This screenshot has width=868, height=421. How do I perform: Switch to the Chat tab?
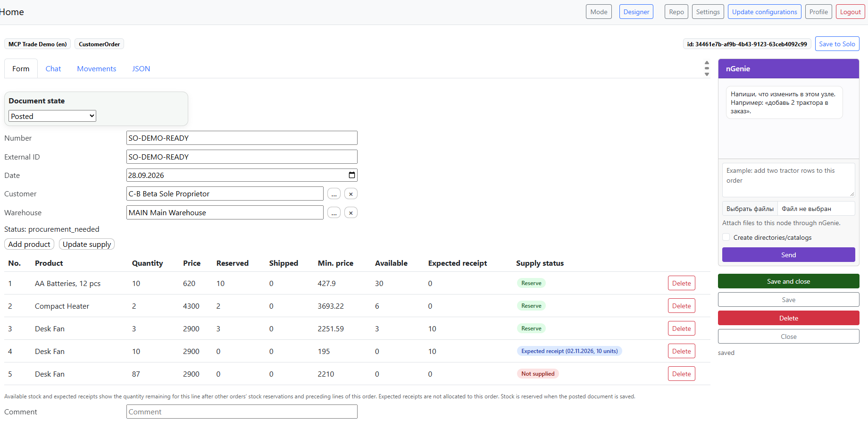(53, 68)
